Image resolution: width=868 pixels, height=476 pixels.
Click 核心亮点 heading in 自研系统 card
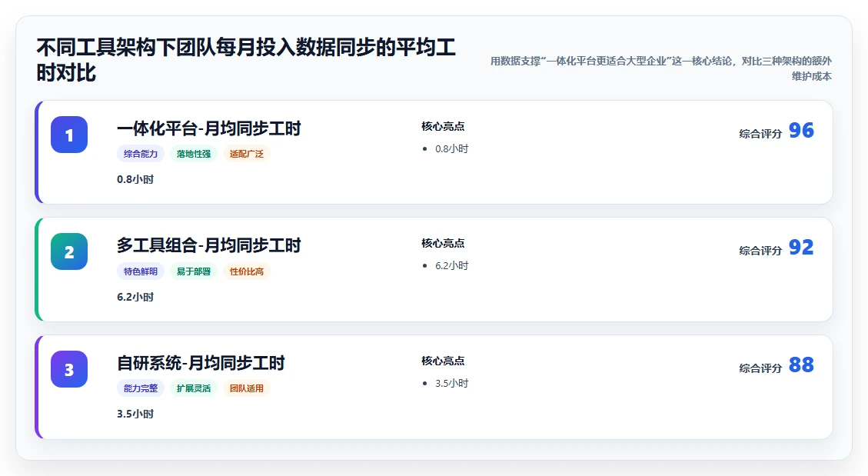443,361
